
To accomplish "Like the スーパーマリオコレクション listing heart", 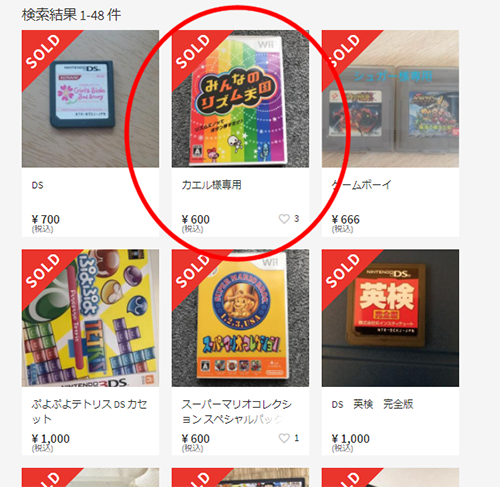I will (284, 438).
